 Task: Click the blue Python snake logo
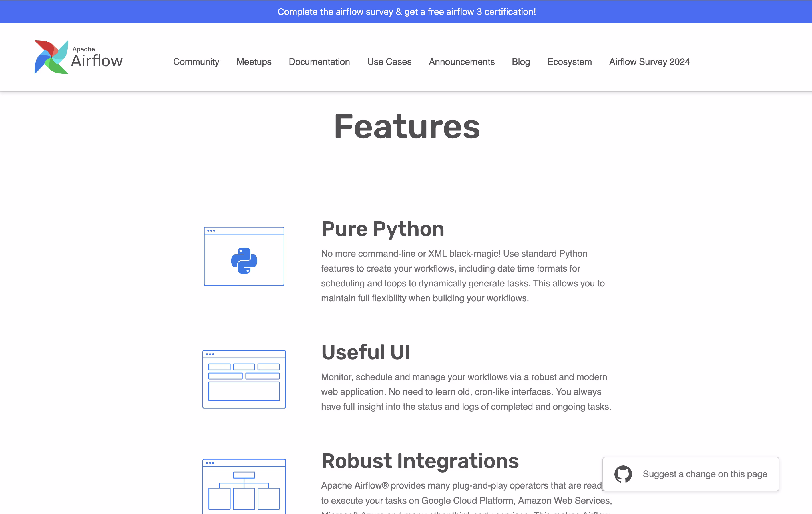244,261
